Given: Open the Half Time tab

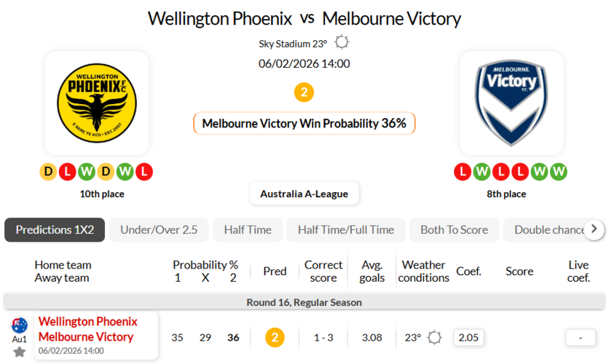Looking at the screenshot, I should (x=248, y=229).
